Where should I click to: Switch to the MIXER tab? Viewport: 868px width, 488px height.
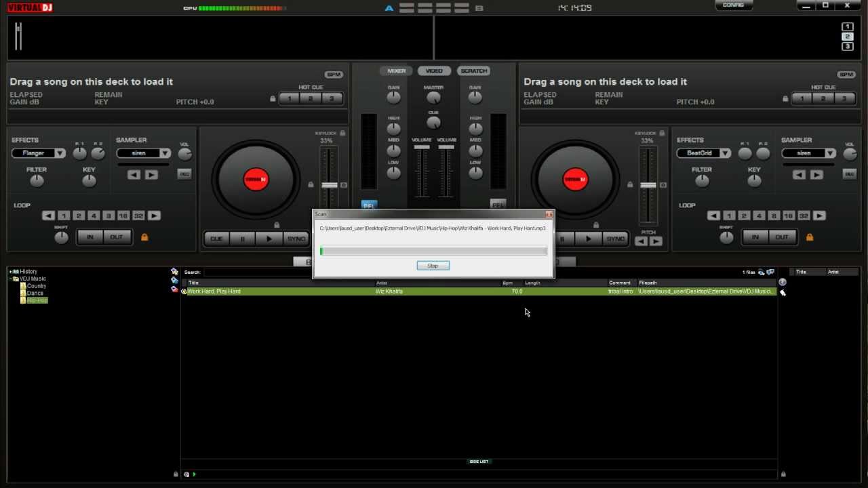(397, 70)
